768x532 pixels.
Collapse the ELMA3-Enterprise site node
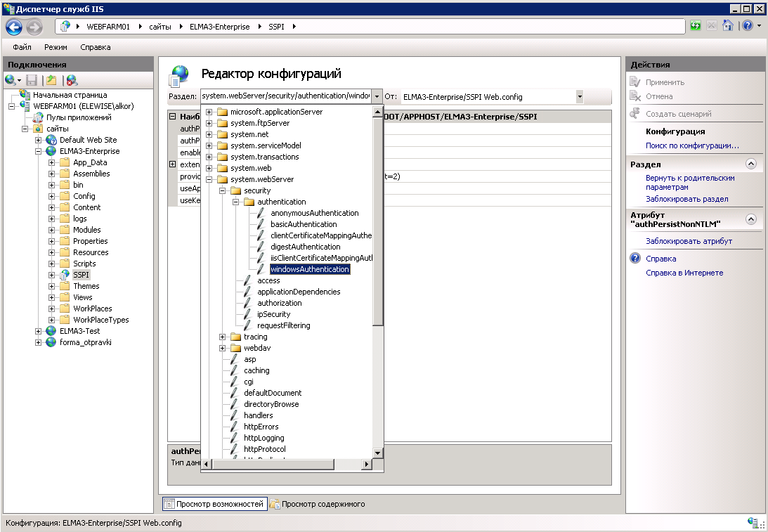(39, 151)
